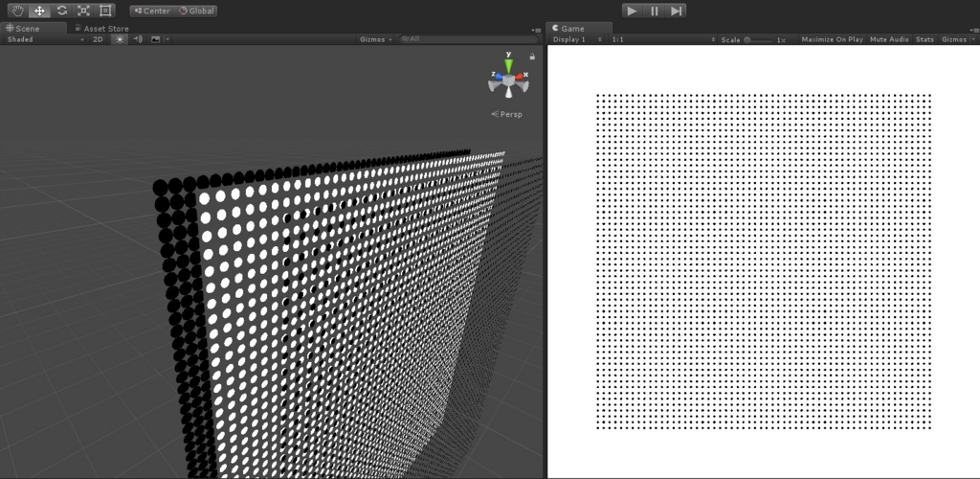Toggle Stats overlay in Game view
The image size is (980, 479).
pos(925,39)
